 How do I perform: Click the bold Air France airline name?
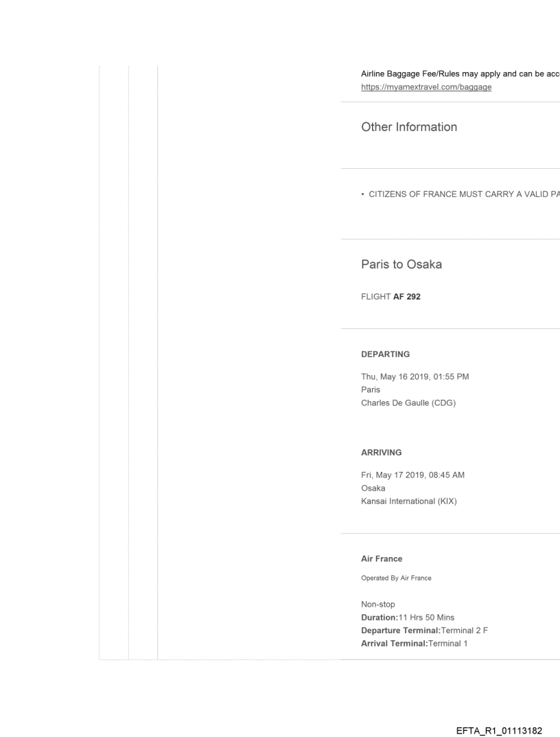382,559
